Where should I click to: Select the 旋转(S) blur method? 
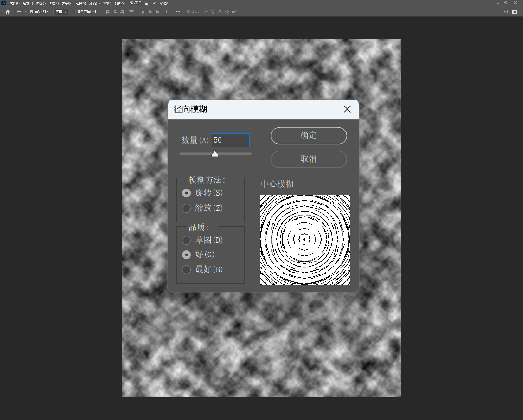pyautogui.click(x=186, y=193)
